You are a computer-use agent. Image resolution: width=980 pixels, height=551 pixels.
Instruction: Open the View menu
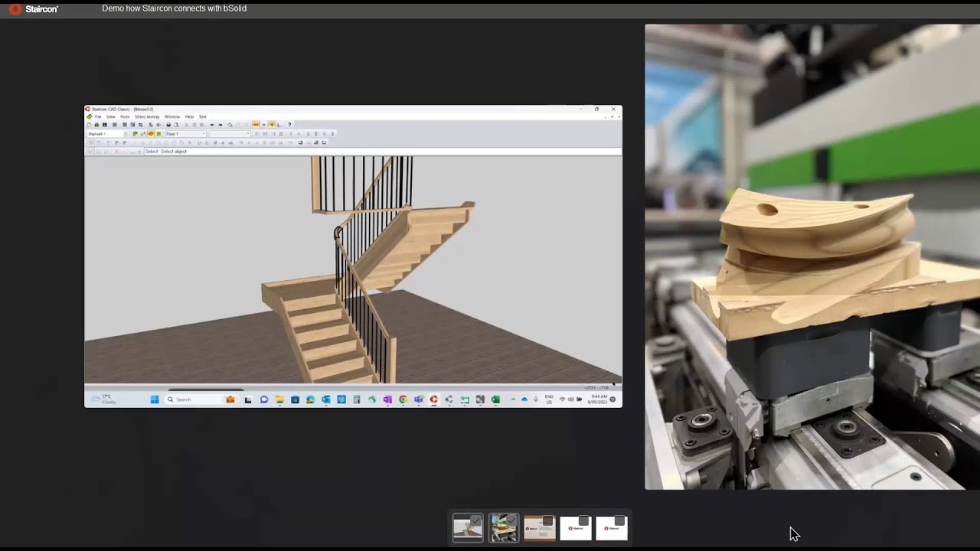click(111, 117)
